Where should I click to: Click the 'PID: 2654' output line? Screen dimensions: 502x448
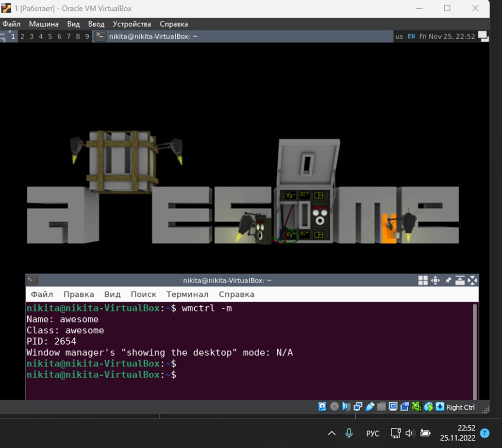(51, 341)
